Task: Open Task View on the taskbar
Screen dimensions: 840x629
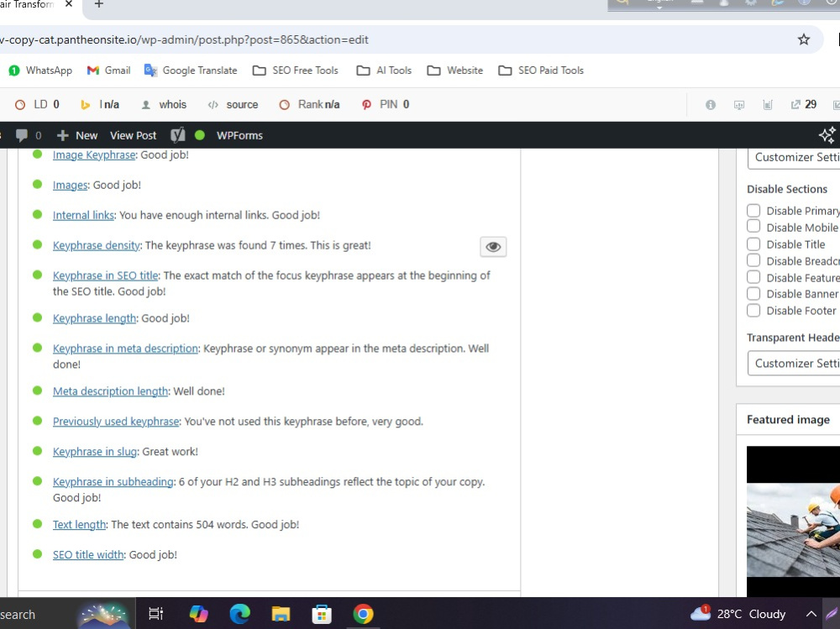Action: pyautogui.click(x=156, y=614)
